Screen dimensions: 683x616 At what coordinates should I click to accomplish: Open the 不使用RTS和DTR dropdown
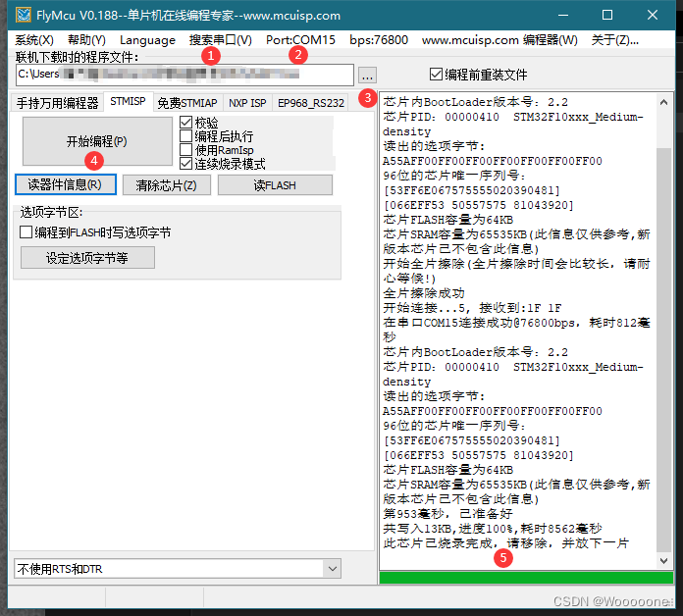pos(178,569)
